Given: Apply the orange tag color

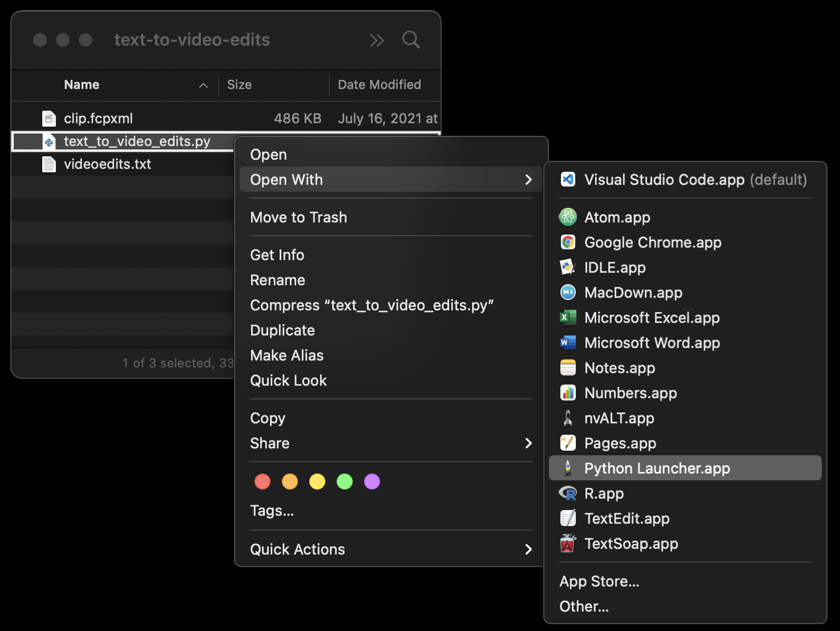Looking at the screenshot, I should point(290,482).
